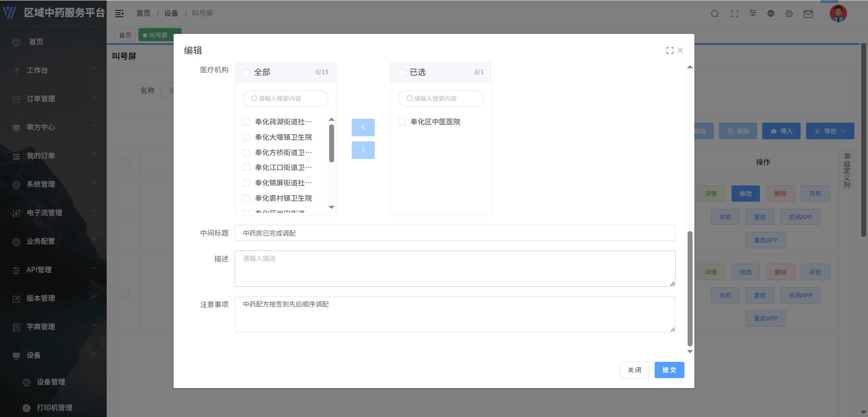Click the 字典管理 book icon
This screenshot has height=417, width=868.
tap(16, 327)
